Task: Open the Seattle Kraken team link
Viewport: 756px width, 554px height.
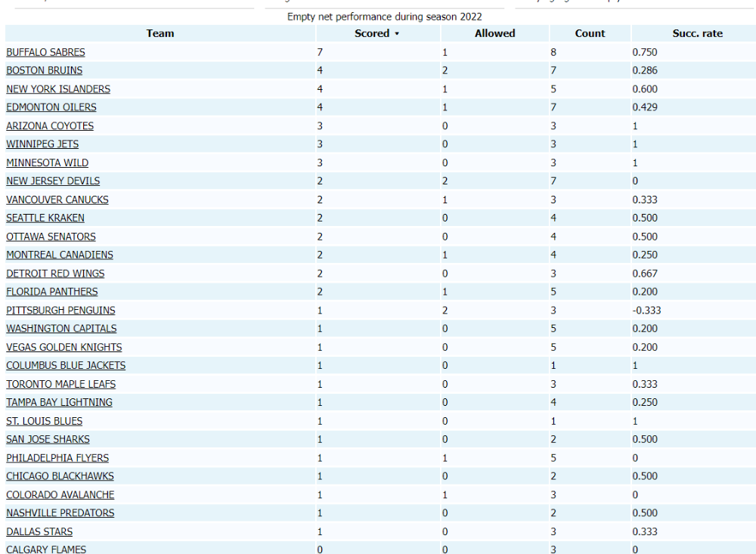Action: pos(45,218)
